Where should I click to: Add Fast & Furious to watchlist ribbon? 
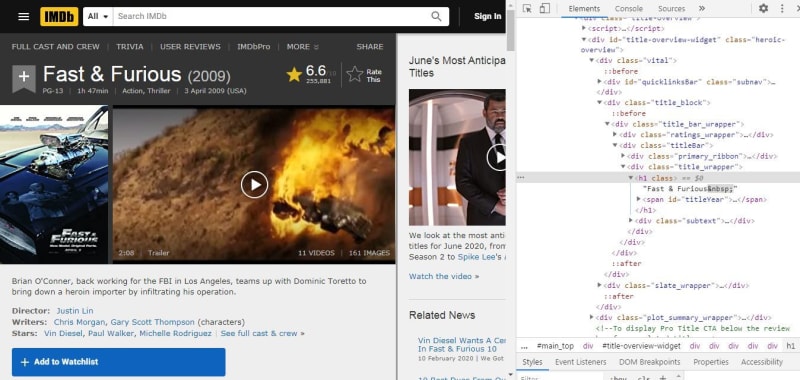23,79
